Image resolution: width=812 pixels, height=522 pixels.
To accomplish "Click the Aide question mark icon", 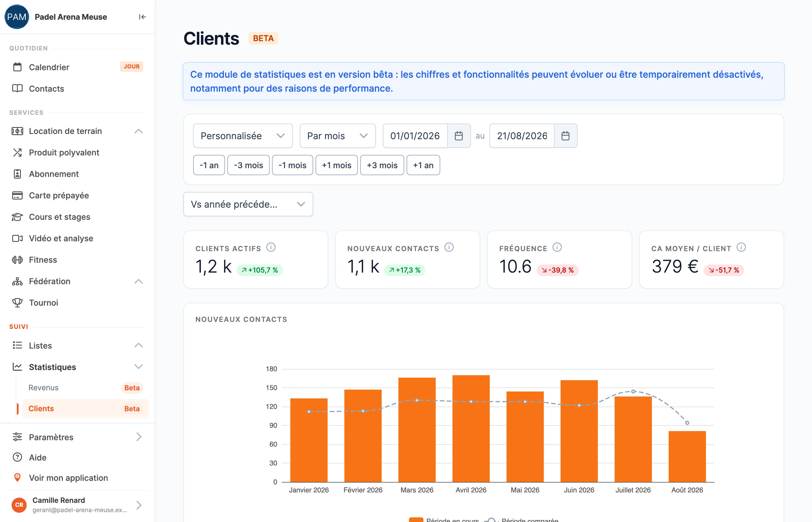I will [17, 457].
